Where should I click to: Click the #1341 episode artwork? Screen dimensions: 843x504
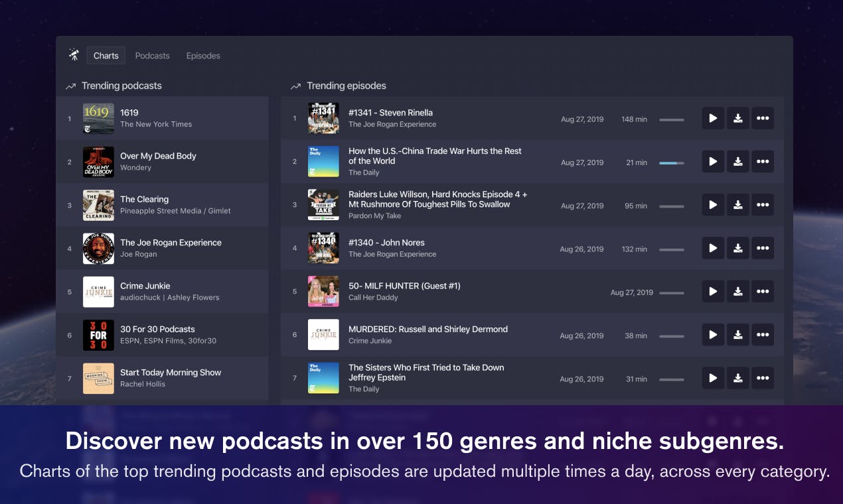(323, 118)
